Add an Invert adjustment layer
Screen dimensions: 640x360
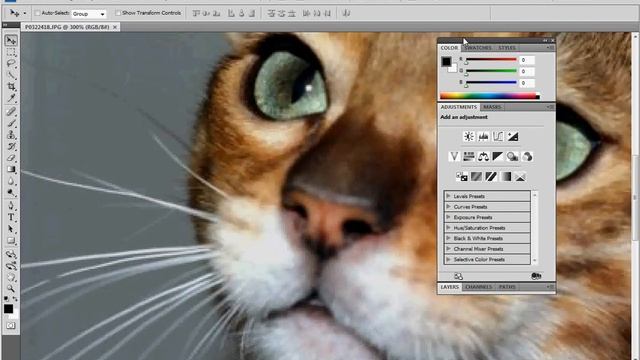(462, 176)
